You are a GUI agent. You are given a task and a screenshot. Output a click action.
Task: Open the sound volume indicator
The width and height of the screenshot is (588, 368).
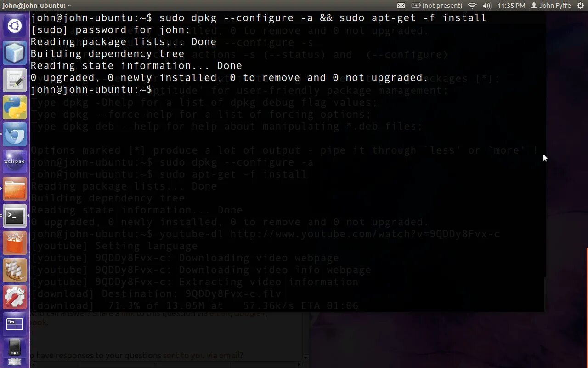[x=486, y=6]
